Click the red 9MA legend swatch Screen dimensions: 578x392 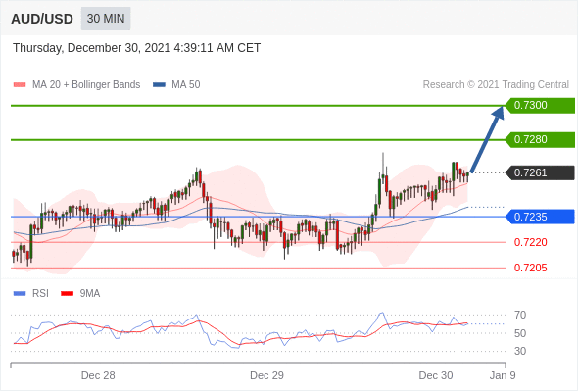click(x=67, y=294)
